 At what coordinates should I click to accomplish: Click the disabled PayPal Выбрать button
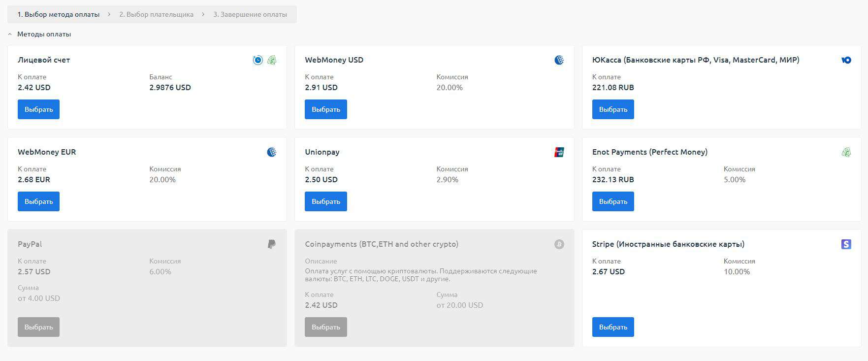coord(38,327)
